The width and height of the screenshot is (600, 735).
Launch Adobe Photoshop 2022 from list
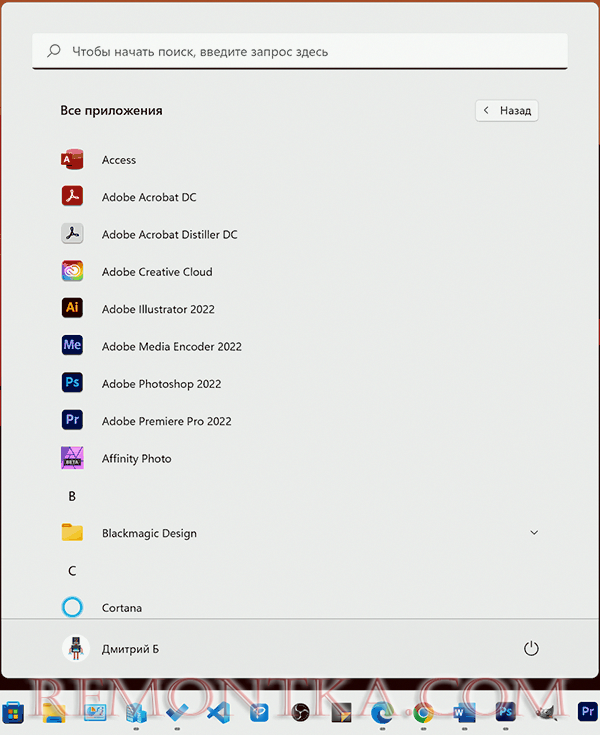pyautogui.click(x=161, y=384)
